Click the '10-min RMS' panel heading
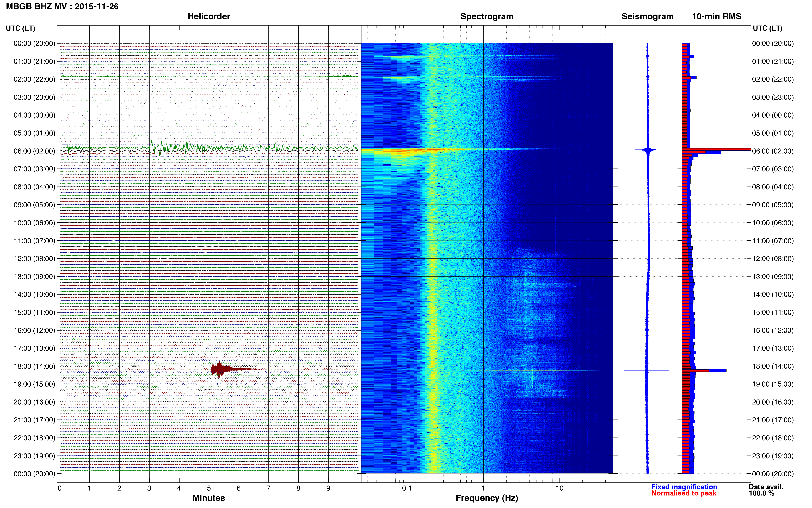This screenshot has width=812, height=508. pos(717,16)
